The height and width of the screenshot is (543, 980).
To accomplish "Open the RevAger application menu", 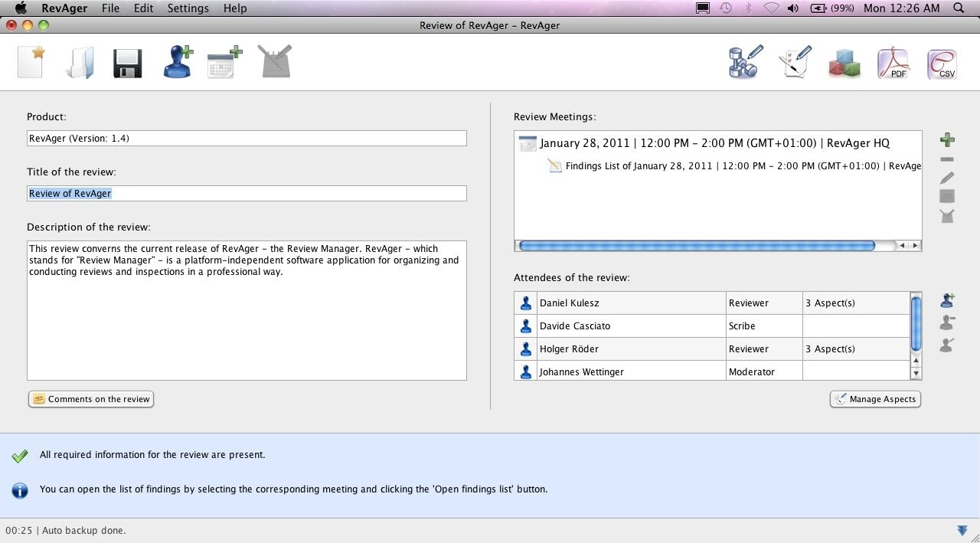I will pyautogui.click(x=64, y=8).
